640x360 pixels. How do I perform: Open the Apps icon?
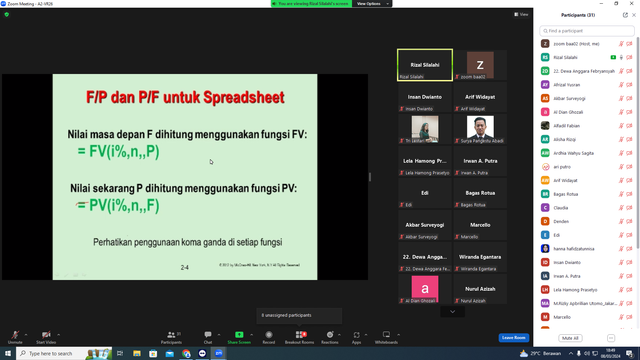pyautogui.click(x=356, y=335)
